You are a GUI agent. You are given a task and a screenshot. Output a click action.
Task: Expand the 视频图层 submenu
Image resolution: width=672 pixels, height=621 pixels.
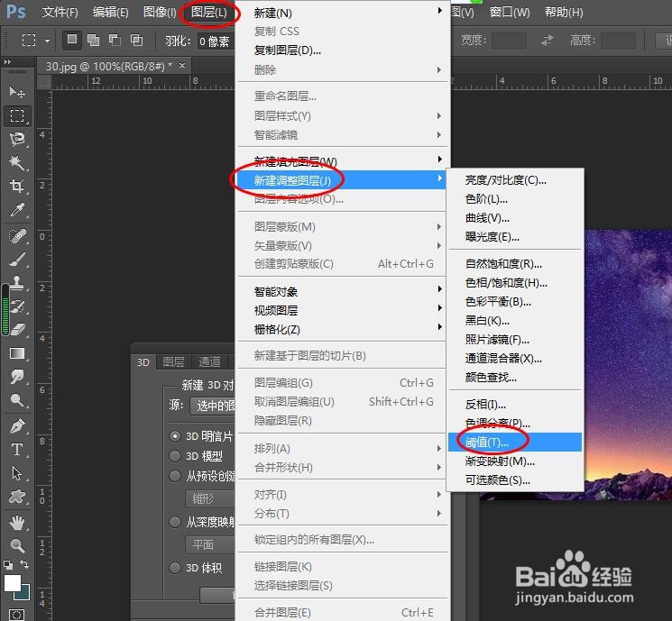tap(342, 310)
